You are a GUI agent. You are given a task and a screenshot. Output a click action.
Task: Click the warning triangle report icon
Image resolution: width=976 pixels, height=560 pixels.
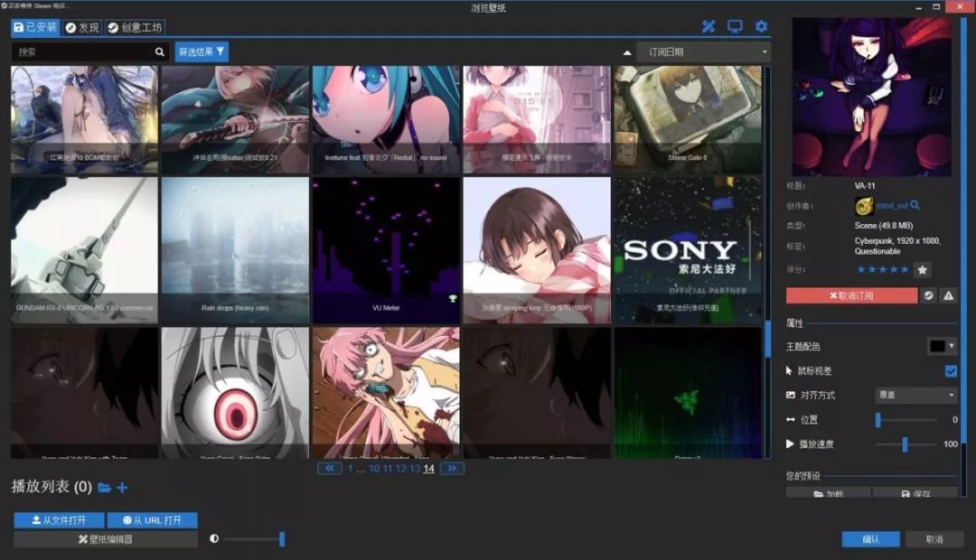point(948,295)
